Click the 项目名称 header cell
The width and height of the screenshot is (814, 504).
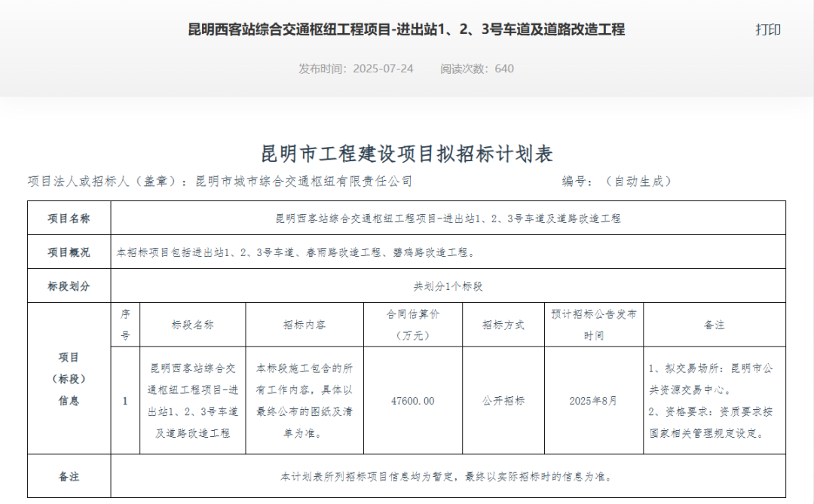[69, 218]
